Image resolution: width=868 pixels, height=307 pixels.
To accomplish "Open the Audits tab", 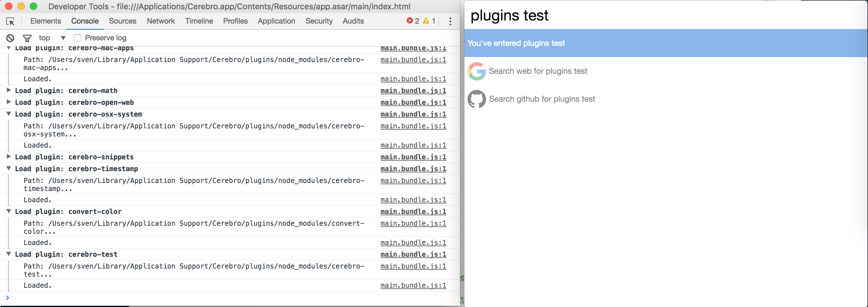I will (x=353, y=21).
